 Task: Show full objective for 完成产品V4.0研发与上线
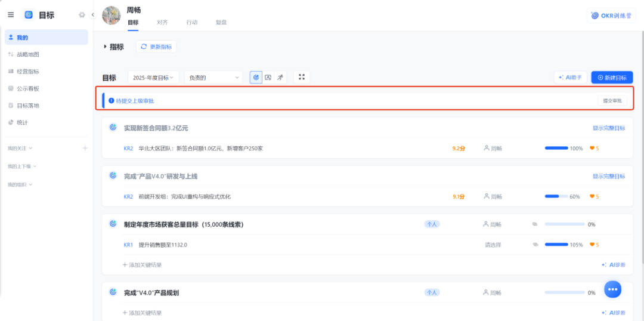(x=609, y=177)
